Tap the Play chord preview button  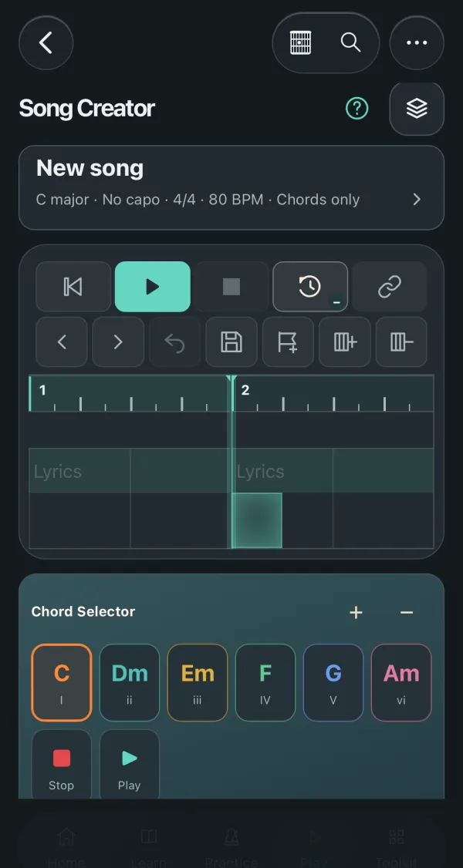pos(130,765)
